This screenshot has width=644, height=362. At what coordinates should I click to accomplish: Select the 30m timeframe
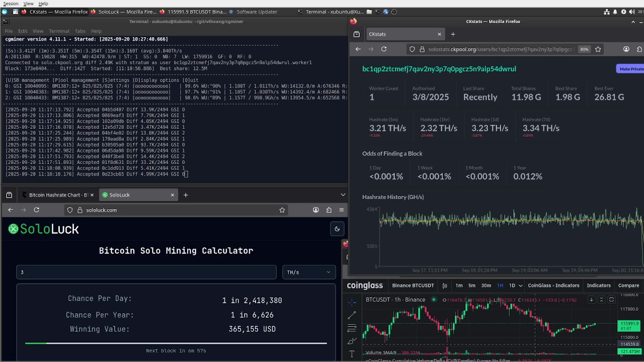[x=486, y=286]
